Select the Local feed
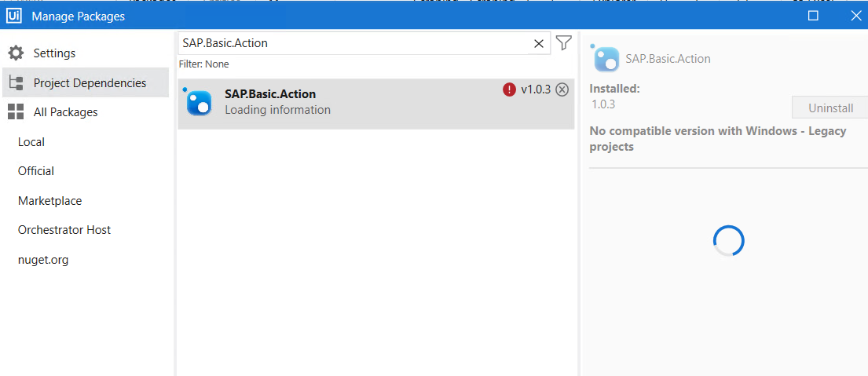 coord(31,141)
